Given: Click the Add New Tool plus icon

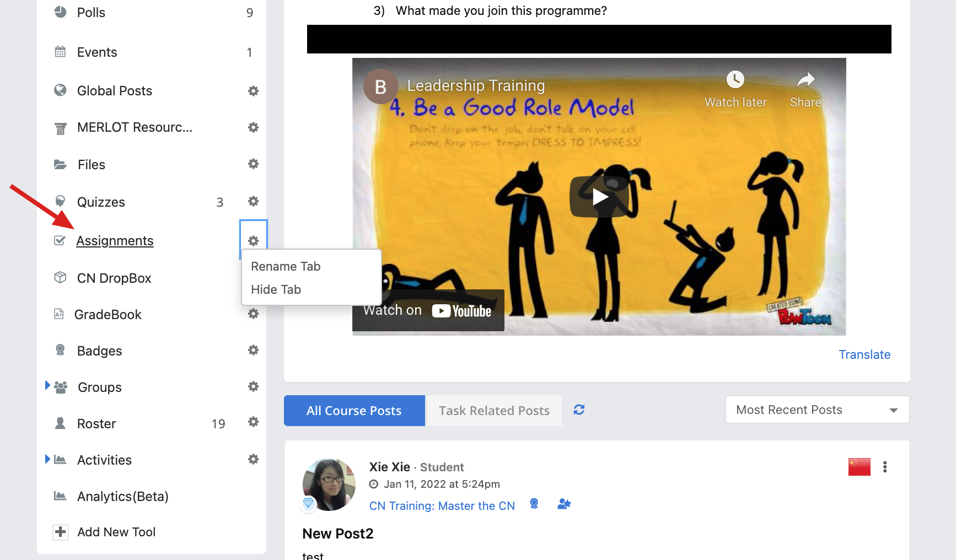Looking at the screenshot, I should (60, 532).
